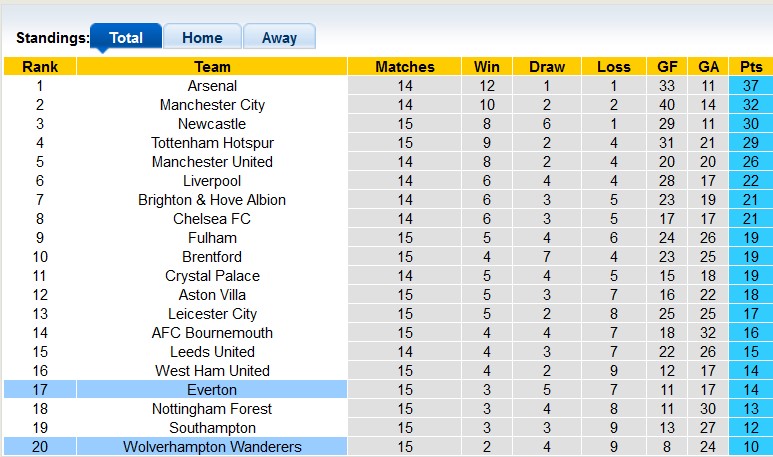The width and height of the screenshot is (773, 457).
Task: Click the GF column header
Action: [667, 67]
